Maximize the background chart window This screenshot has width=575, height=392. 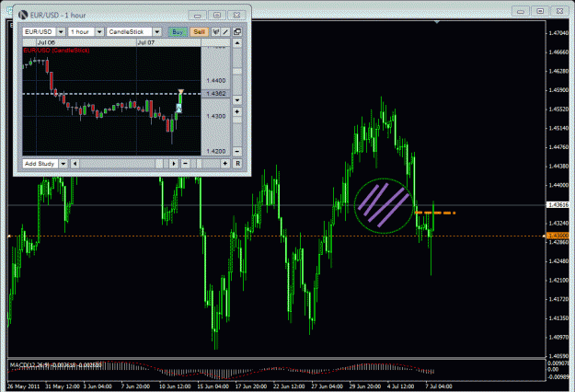click(540, 11)
